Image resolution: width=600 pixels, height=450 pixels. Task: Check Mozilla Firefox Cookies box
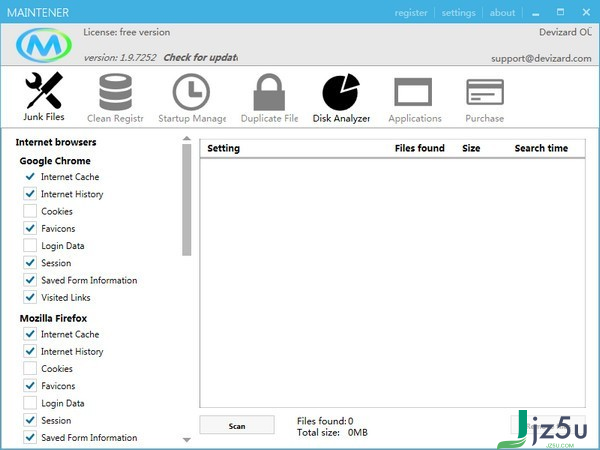(30, 368)
